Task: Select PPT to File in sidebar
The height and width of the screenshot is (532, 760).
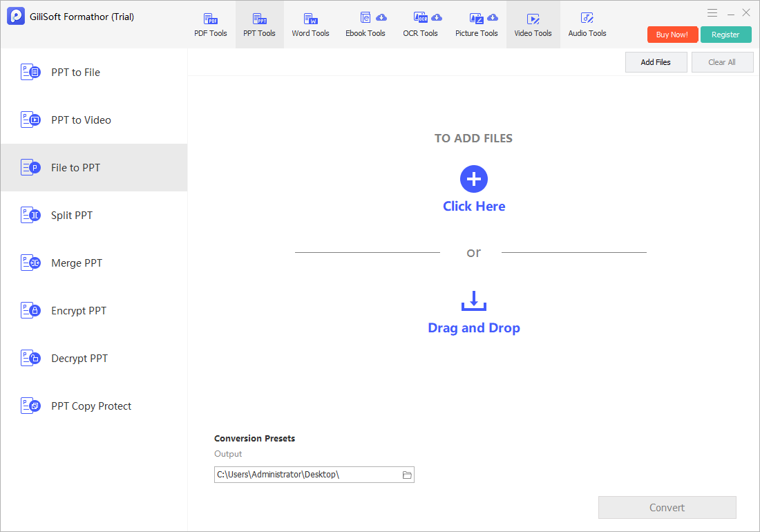Action: point(94,72)
